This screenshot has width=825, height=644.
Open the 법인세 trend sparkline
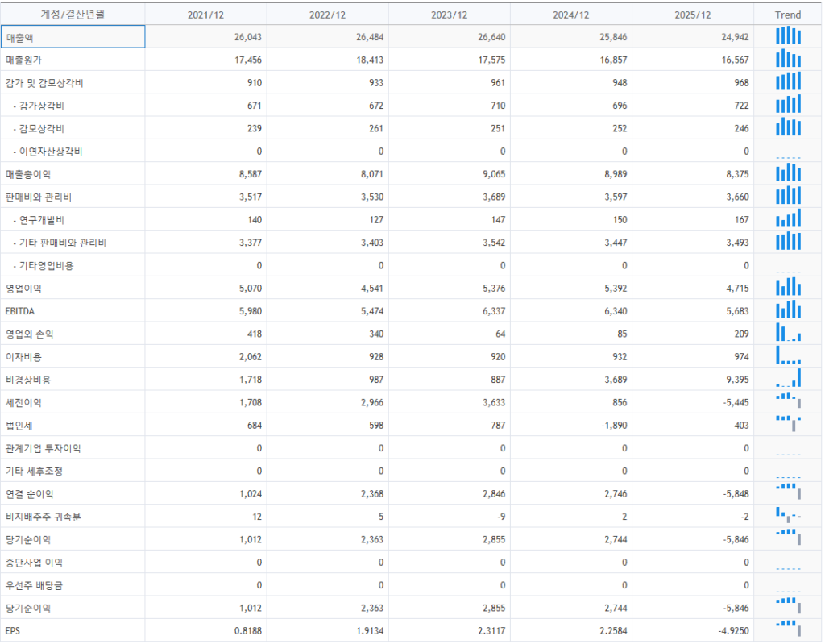click(x=788, y=424)
